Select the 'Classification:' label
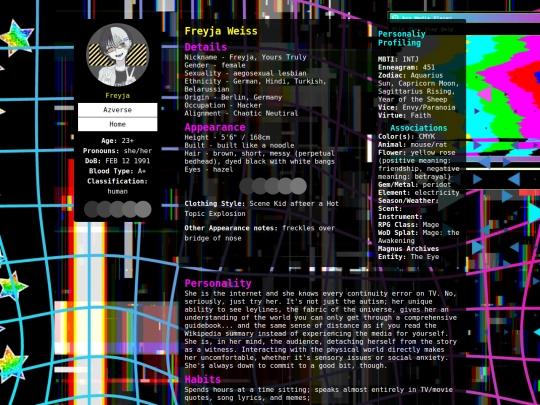540x405 pixels. 117,181
